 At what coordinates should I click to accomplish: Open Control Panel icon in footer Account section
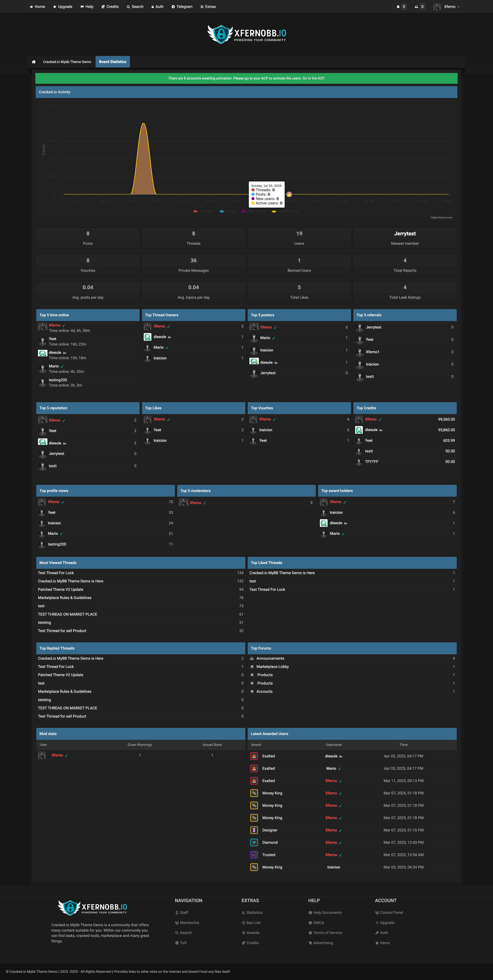click(377, 912)
